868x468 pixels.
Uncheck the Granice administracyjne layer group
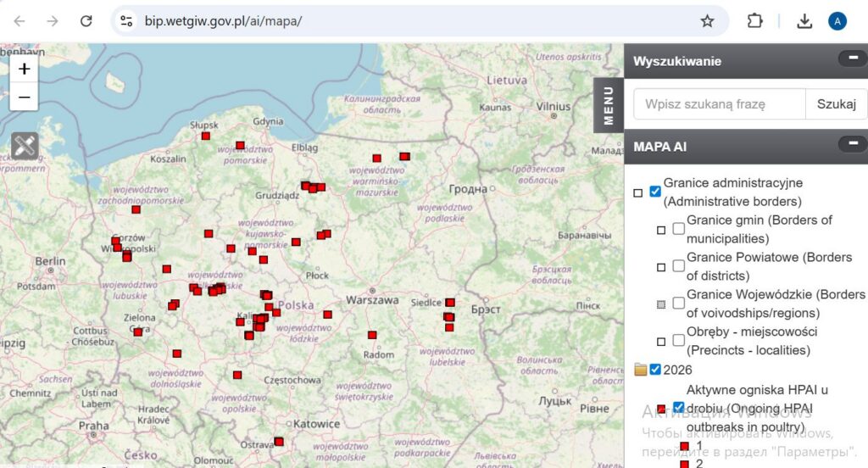click(655, 192)
